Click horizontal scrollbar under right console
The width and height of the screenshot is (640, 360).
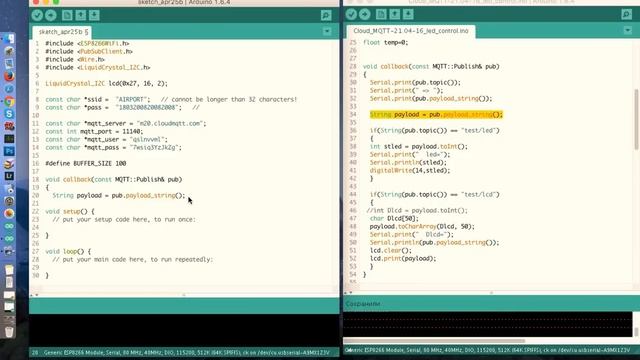(434, 340)
